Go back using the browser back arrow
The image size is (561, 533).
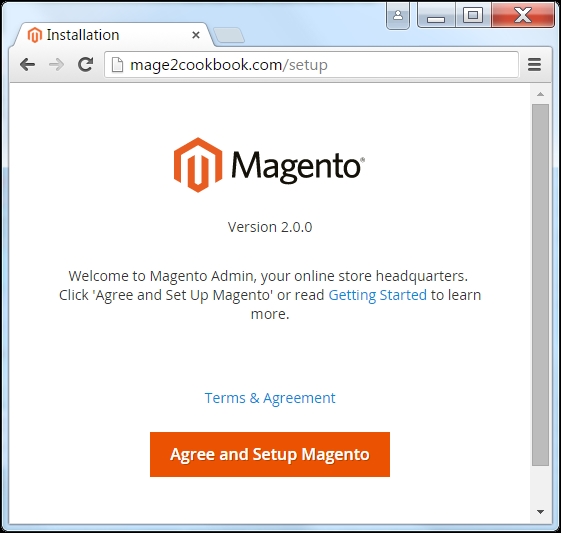click(x=28, y=65)
